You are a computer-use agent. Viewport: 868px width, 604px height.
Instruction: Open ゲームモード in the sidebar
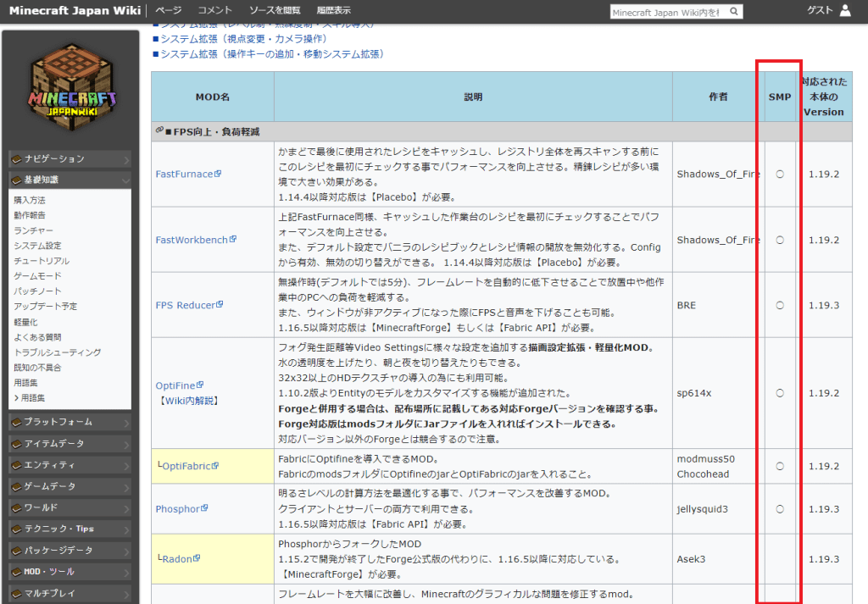(x=37, y=275)
